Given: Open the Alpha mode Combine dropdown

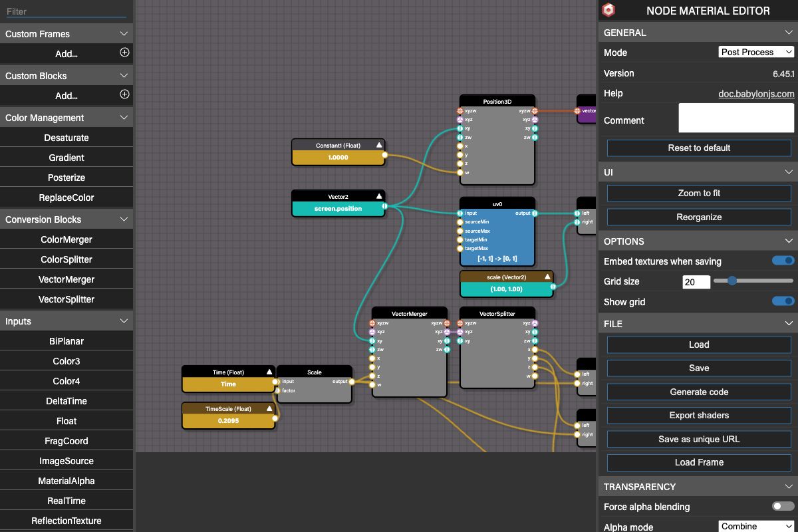Looking at the screenshot, I should coord(757,526).
